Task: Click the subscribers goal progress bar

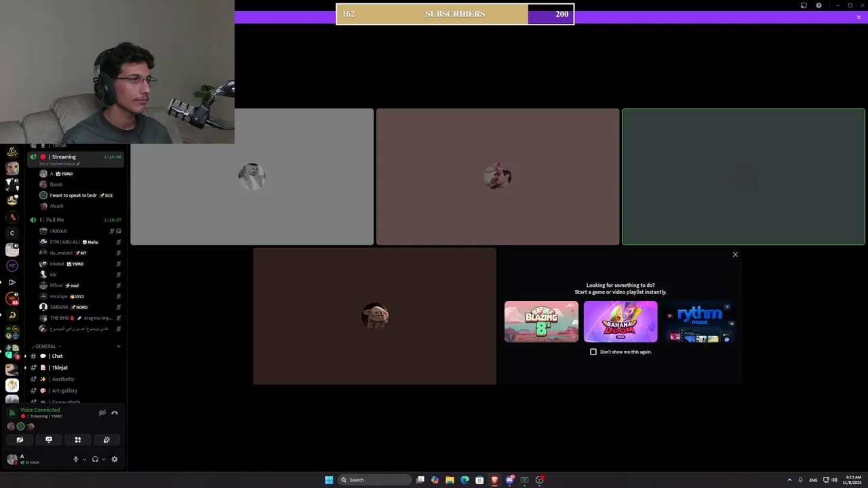Action: 455,14
